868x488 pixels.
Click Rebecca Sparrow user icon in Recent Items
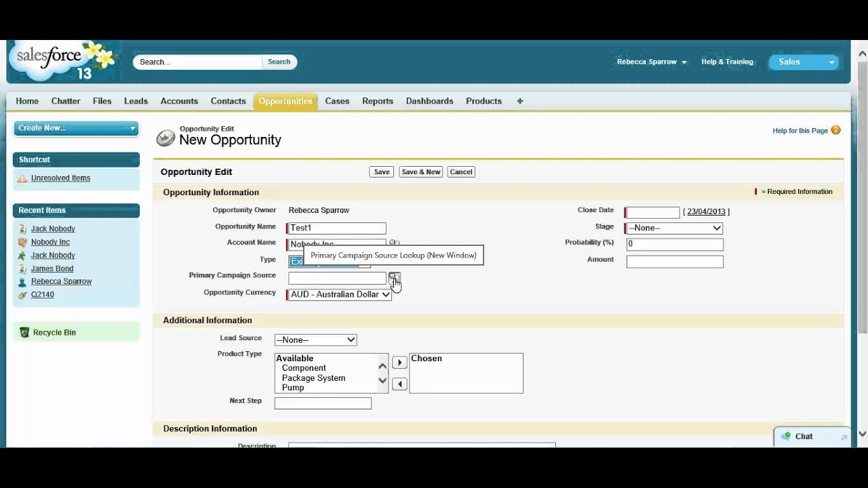tap(22, 281)
